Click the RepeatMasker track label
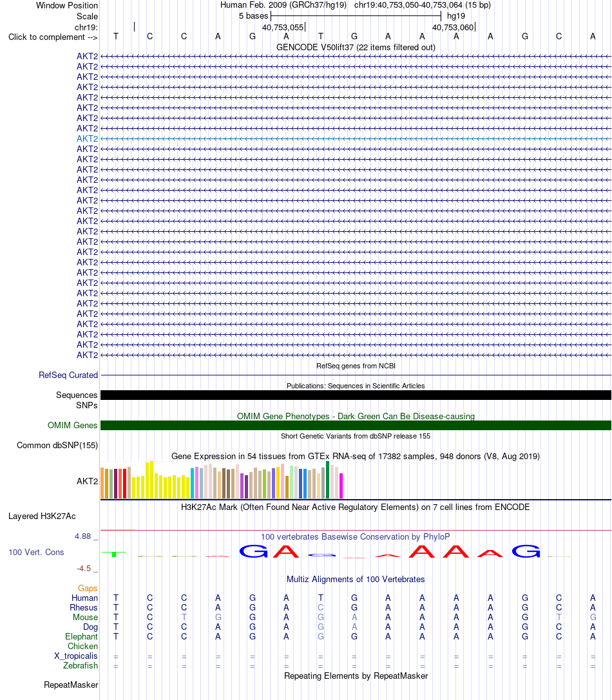The image size is (612, 700). (x=71, y=685)
